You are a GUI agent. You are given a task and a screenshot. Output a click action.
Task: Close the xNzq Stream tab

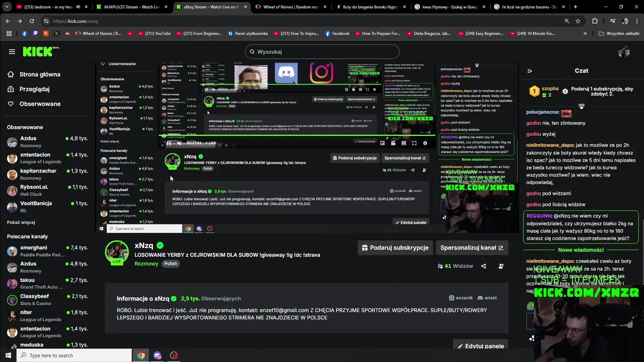[x=245, y=7]
